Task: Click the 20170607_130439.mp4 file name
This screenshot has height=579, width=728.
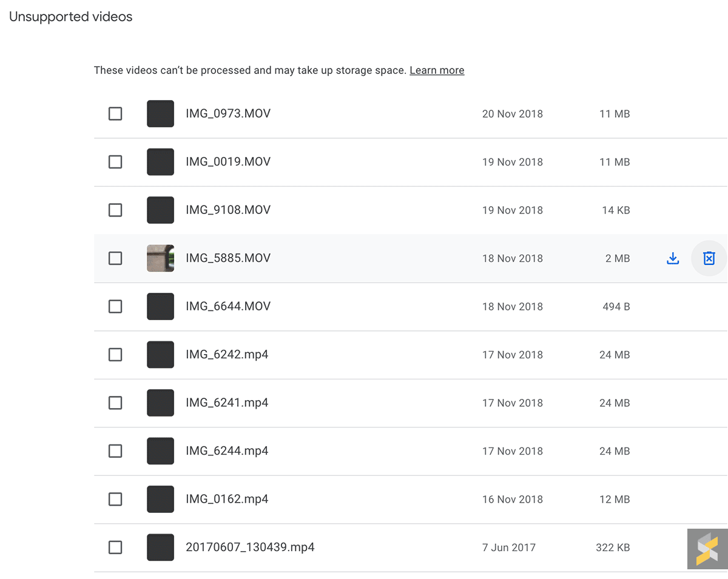Action: 250,547
